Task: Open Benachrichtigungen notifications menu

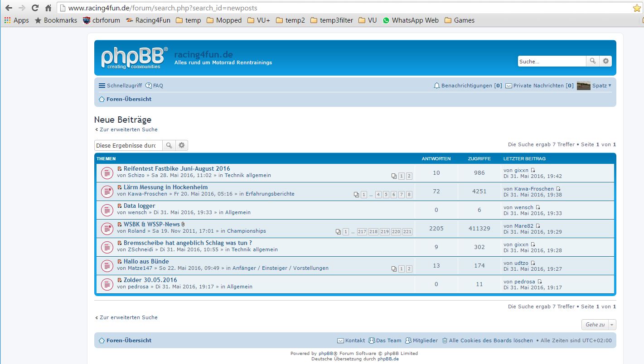Action: coord(467,86)
